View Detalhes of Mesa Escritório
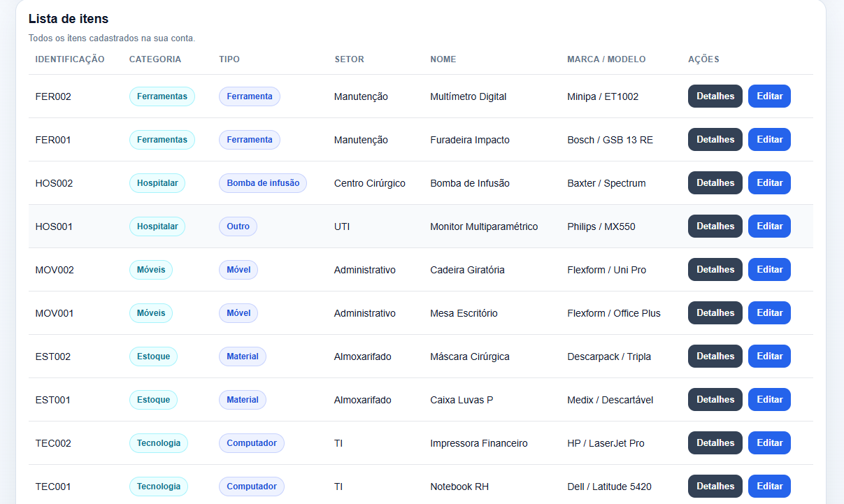The image size is (844, 504). [715, 313]
